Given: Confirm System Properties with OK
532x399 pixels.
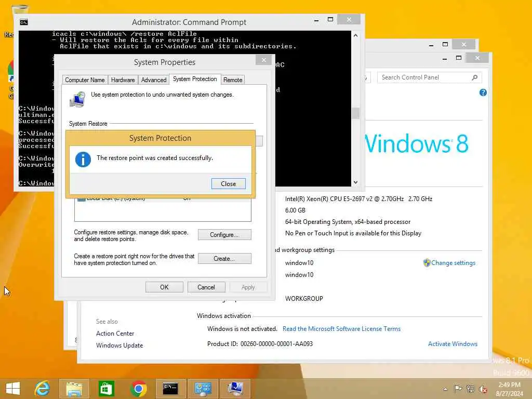Looking at the screenshot, I should (x=164, y=287).
